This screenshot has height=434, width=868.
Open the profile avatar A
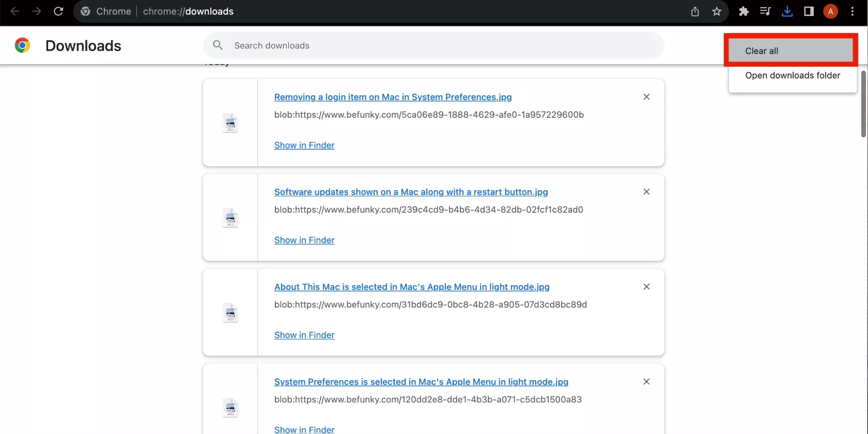[830, 11]
